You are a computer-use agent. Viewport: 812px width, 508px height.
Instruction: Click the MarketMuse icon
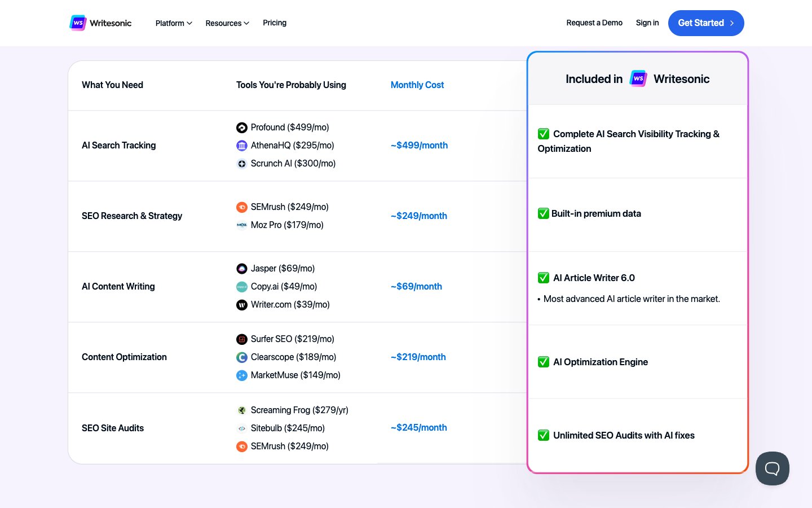coord(242,375)
